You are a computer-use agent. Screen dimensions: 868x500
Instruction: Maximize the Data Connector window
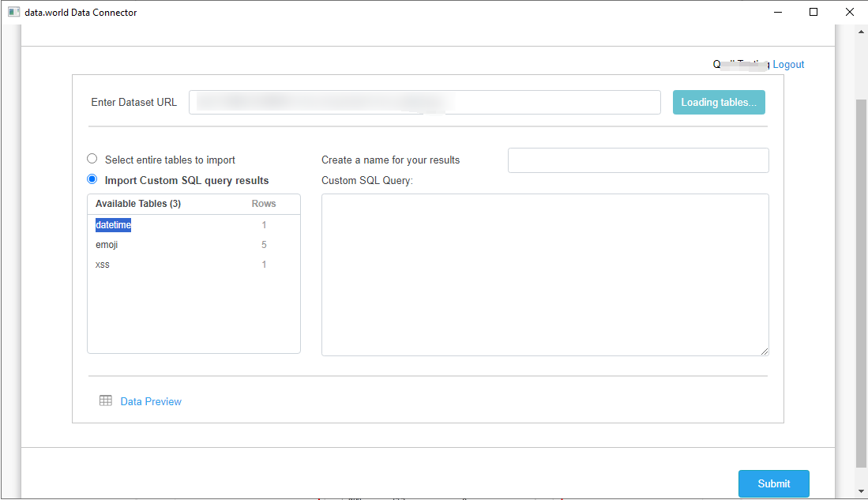(x=814, y=12)
